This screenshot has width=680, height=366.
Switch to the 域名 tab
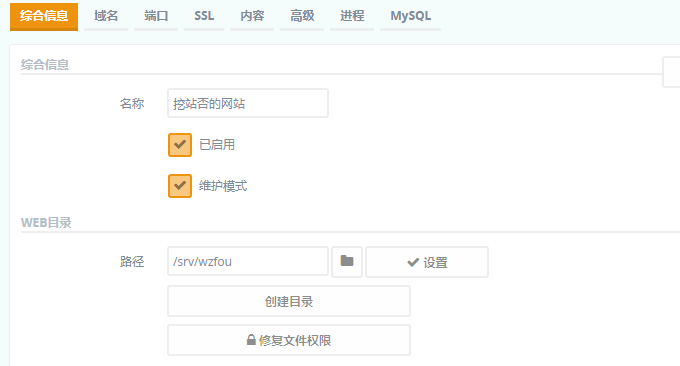coord(106,16)
